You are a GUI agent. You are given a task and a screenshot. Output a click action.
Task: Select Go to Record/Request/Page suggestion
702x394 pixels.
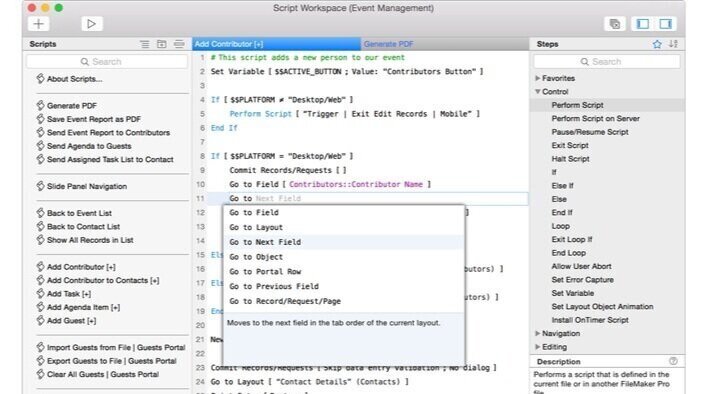pos(343,301)
